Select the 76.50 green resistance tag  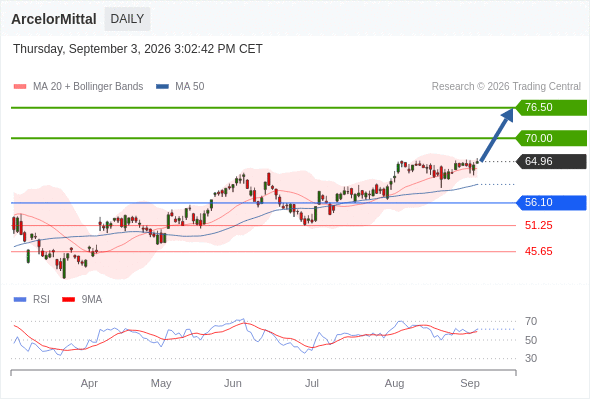point(551,108)
